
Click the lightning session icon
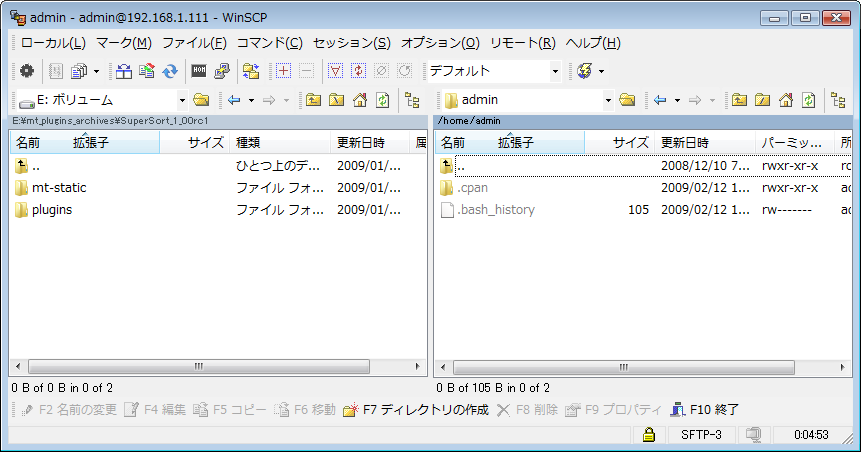click(x=585, y=71)
